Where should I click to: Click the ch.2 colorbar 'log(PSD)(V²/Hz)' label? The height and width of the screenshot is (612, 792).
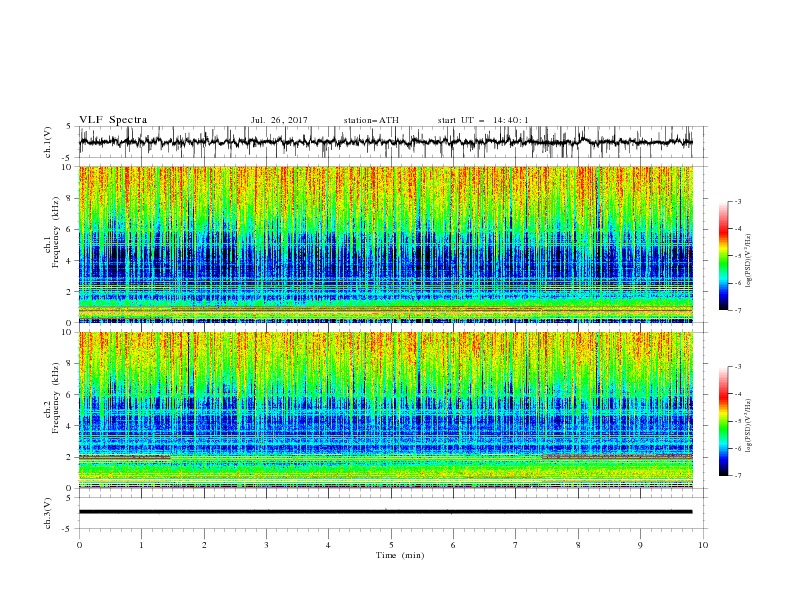749,426
